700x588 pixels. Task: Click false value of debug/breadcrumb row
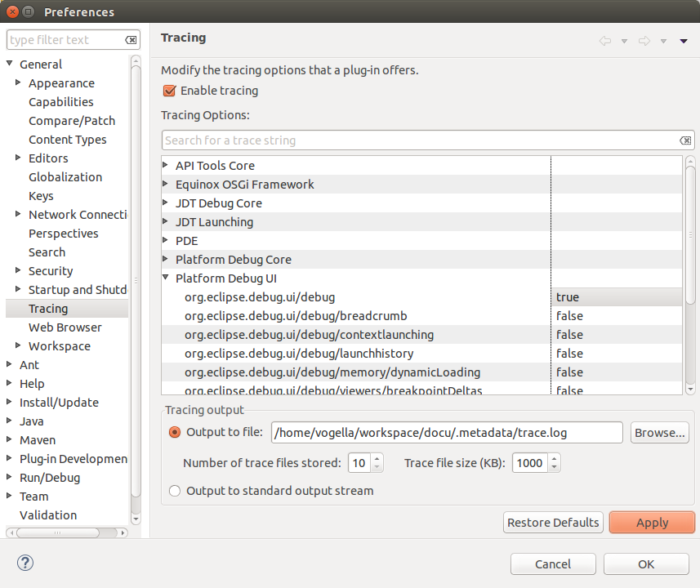click(616, 316)
